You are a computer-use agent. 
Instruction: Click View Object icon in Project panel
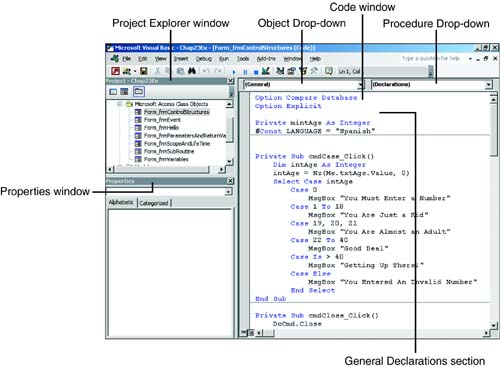pos(124,92)
